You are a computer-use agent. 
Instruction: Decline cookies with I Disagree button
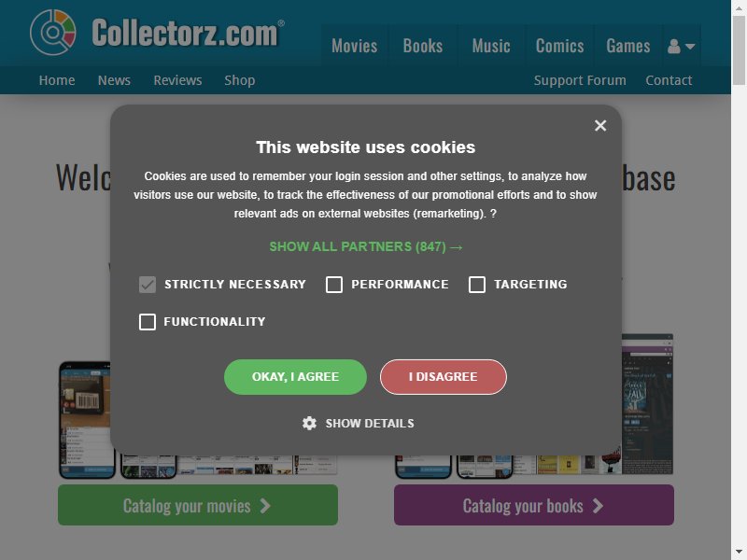443,377
